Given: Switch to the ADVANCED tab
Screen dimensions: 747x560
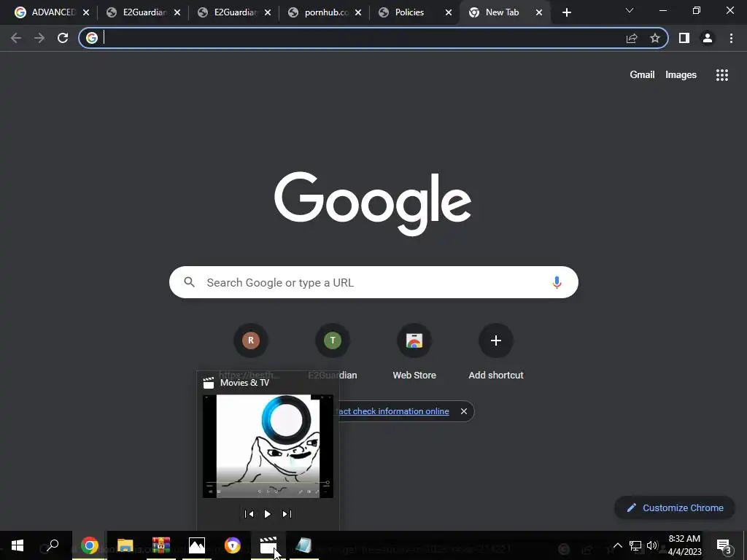Looking at the screenshot, I should pos(45,12).
